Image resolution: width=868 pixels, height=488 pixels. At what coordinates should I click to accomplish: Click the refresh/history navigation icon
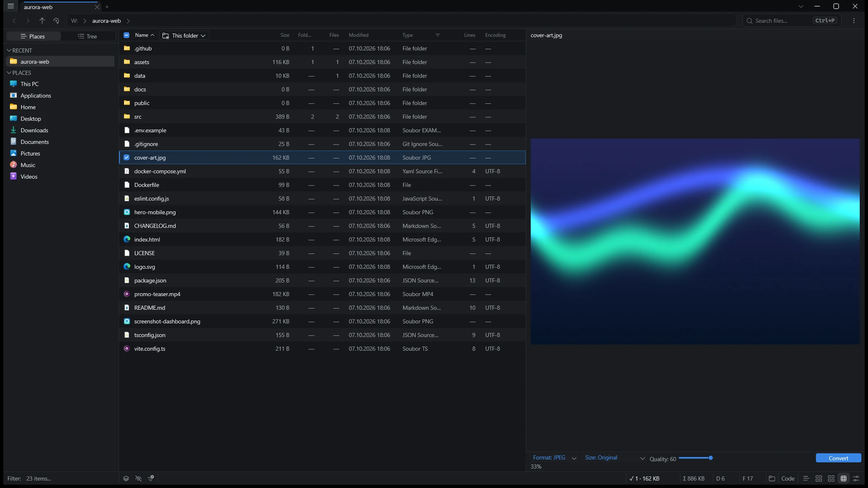pyautogui.click(x=56, y=21)
